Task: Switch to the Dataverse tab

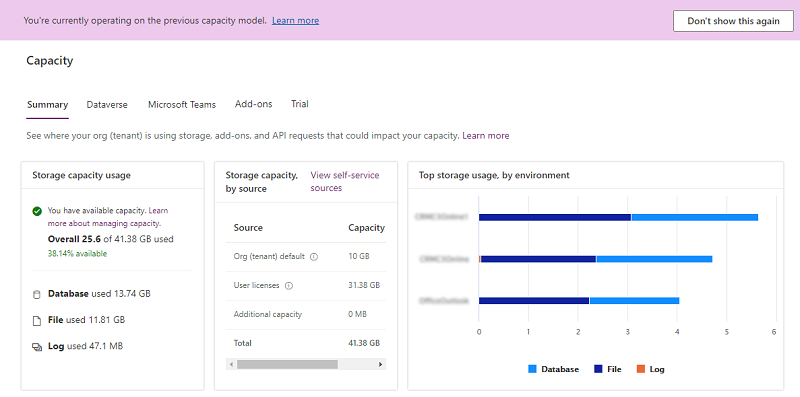Action: [x=107, y=105]
